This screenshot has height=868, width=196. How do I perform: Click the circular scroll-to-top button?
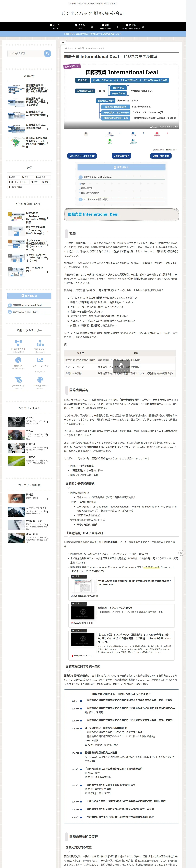coord(181,553)
